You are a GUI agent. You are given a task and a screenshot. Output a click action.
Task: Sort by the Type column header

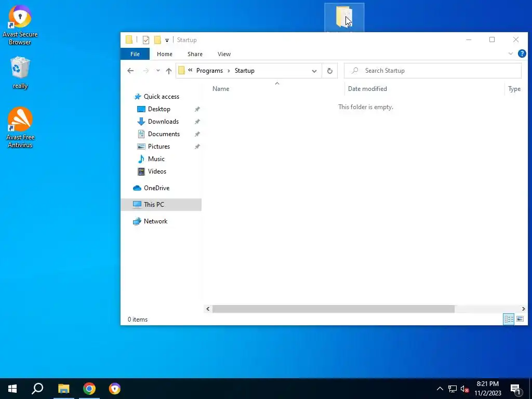click(x=514, y=88)
